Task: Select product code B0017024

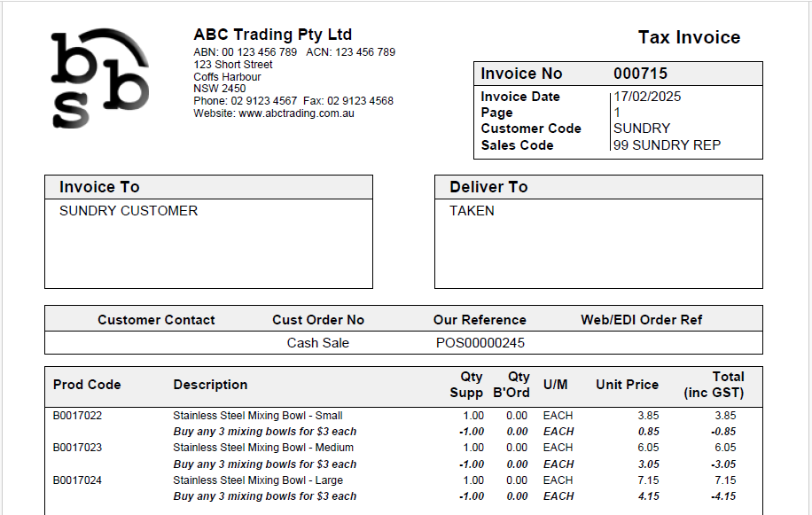Action: pos(77,480)
